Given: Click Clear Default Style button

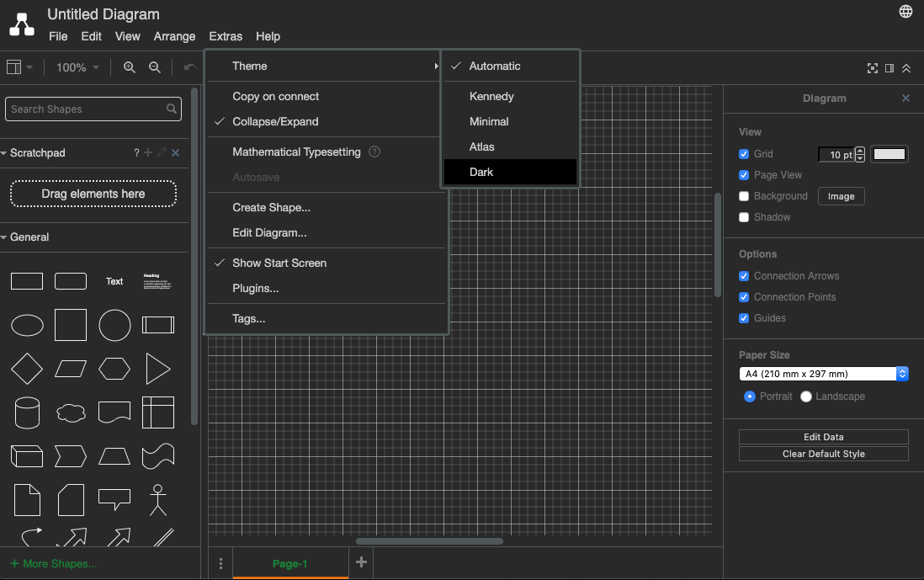Looking at the screenshot, I should 824,454.
